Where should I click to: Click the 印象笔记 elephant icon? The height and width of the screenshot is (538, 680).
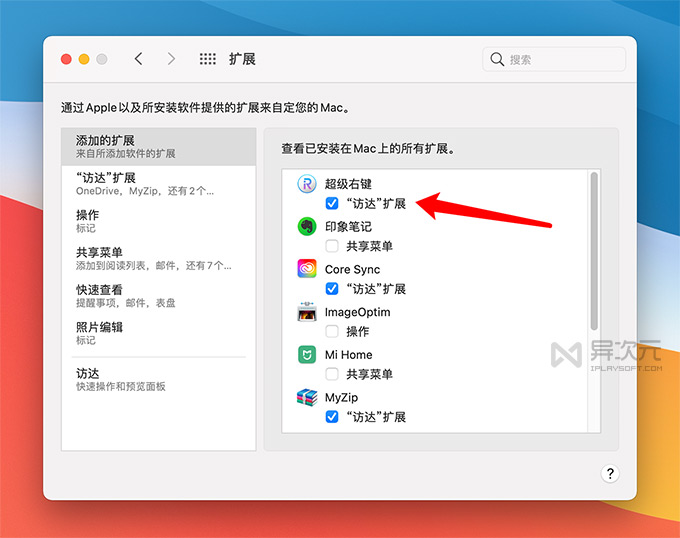(307, 226)
